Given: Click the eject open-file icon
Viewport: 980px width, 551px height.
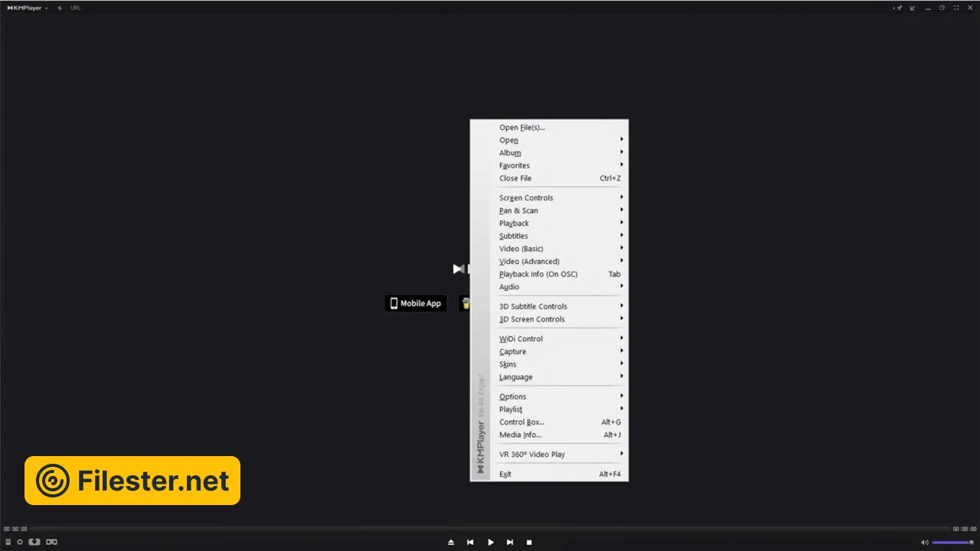Looking at the screenshot, I should [451, 542].
